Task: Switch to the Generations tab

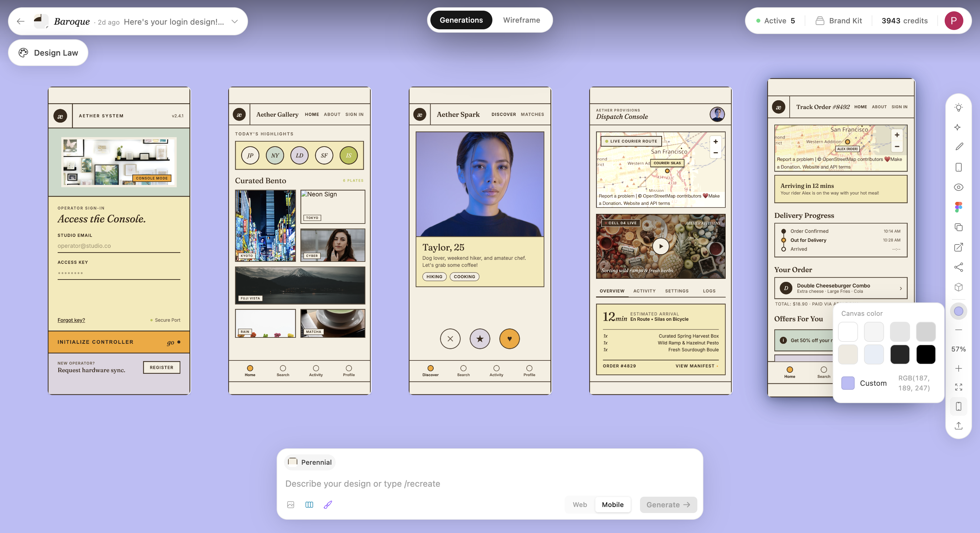Action: (461, 20)
